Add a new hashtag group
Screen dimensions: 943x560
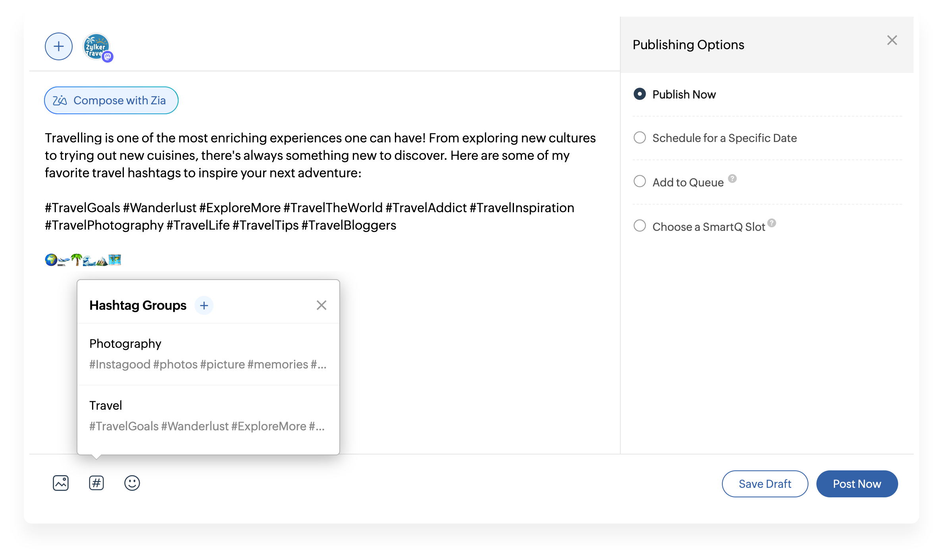(204, 305)
